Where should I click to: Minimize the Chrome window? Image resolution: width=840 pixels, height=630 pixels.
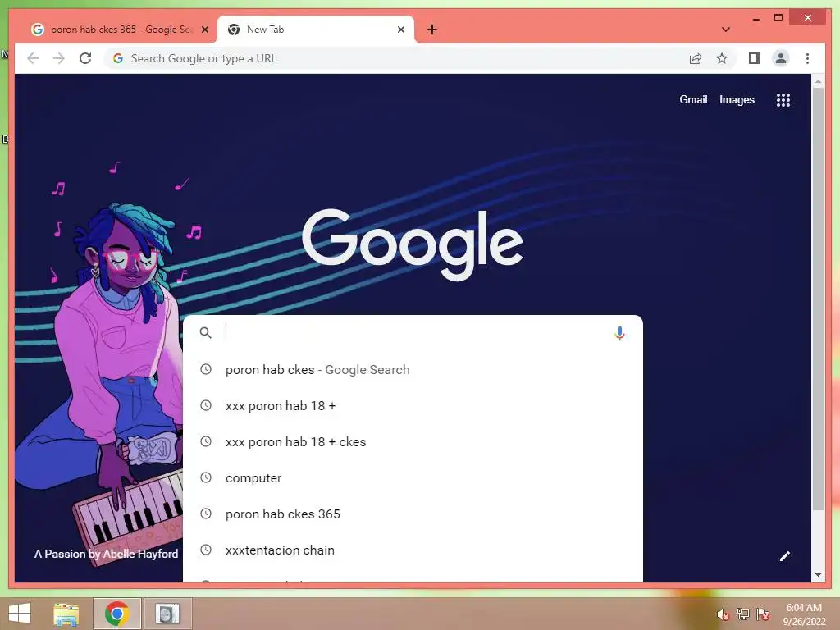pyautogui.click(x=756, y=18)
